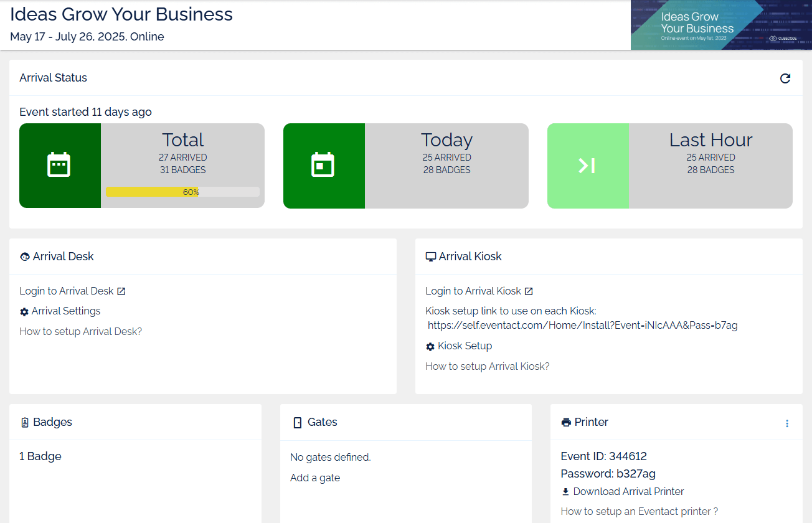Click the Ideas Grow Your Business banner image
Viewport: 812px width, 523px height.
pyautogui.click(x=721, y=25)
